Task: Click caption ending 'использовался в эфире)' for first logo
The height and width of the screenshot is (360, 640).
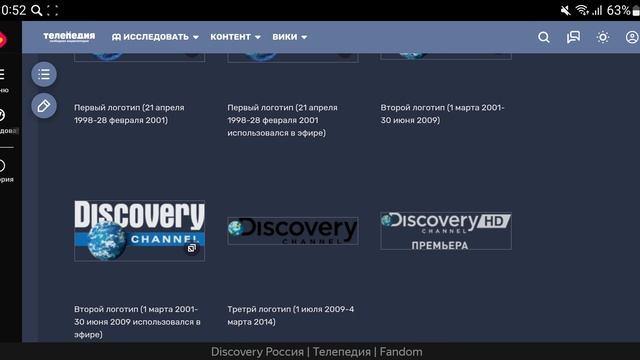Action: pos(282,120)
